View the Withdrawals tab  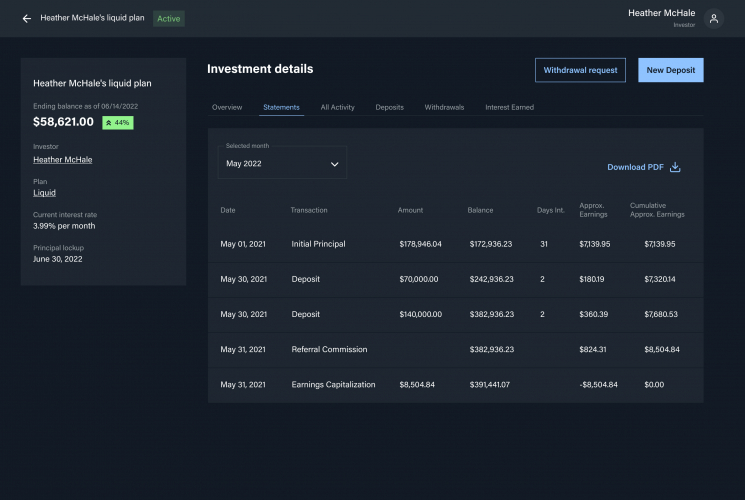click(x=444, y=107)
